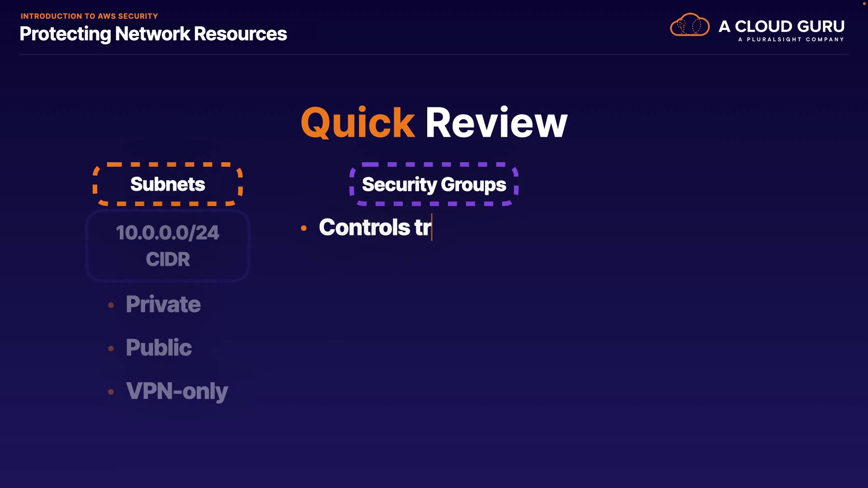Click the Introduction to AWS Security label
Screen dimensions: 868x488
[x=89, y=16]
